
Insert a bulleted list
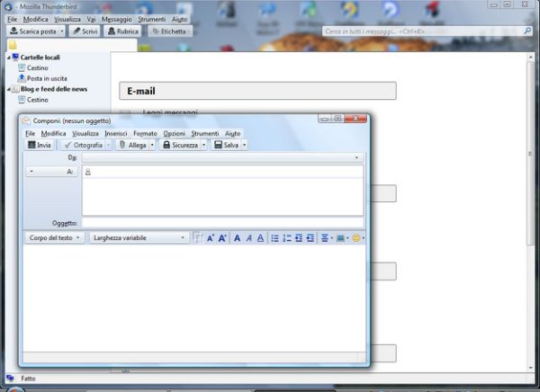coord(275,238)
